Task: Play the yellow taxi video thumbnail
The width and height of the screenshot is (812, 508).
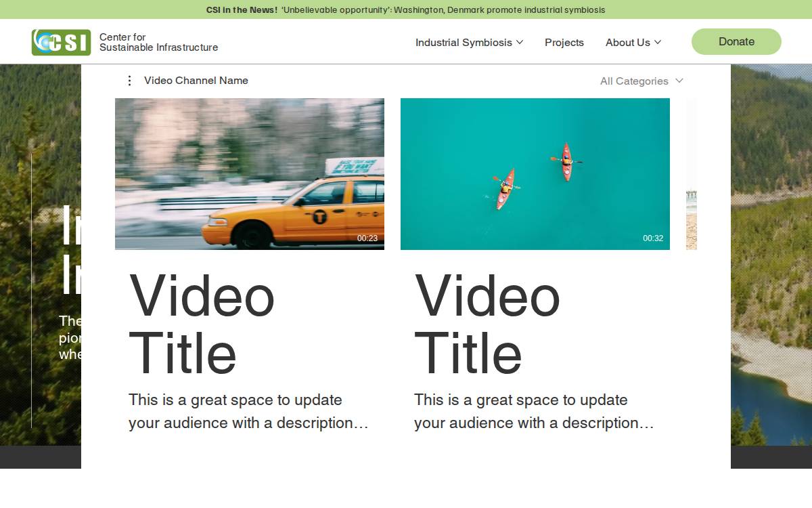Action: tap(250, 174)
